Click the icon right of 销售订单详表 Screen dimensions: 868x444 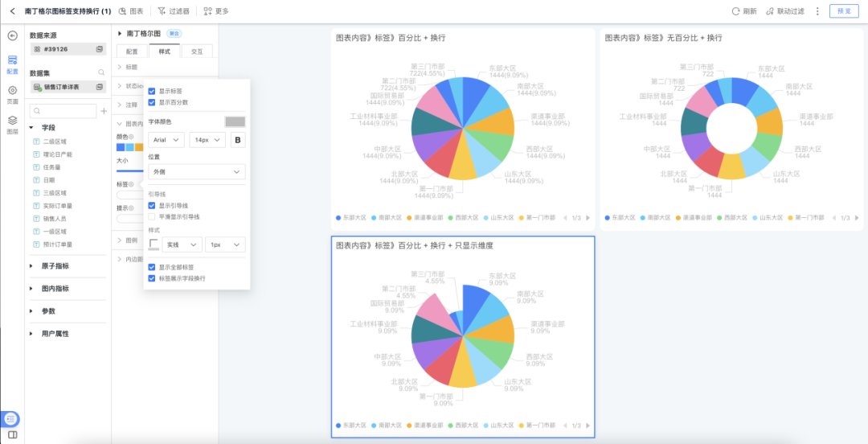point(100,87)
